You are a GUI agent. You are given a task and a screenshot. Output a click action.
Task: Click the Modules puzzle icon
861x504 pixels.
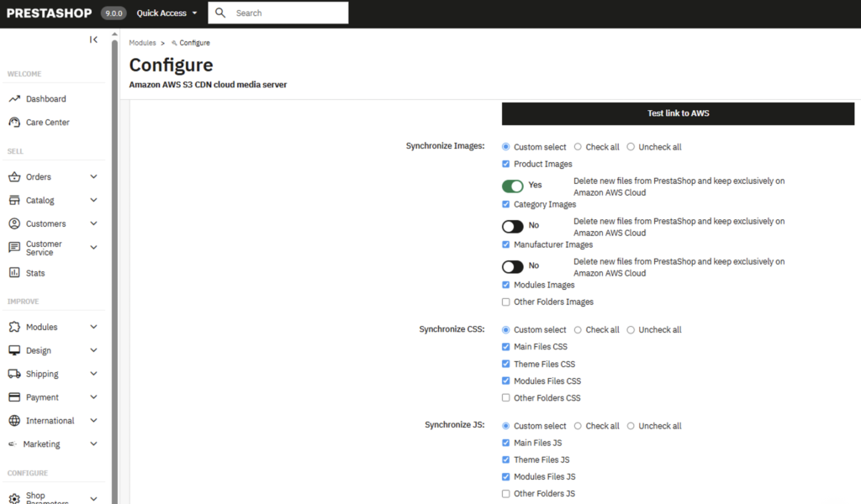coord(14,327)
